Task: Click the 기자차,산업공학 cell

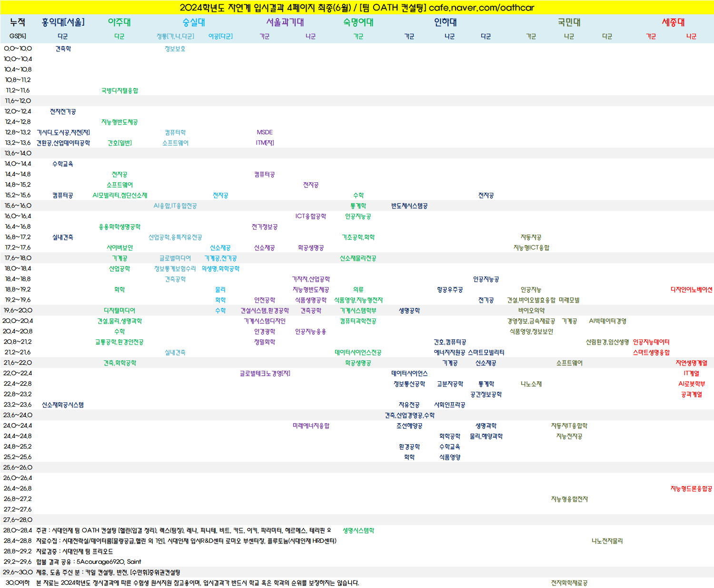Action: click(x=311, y=279)
